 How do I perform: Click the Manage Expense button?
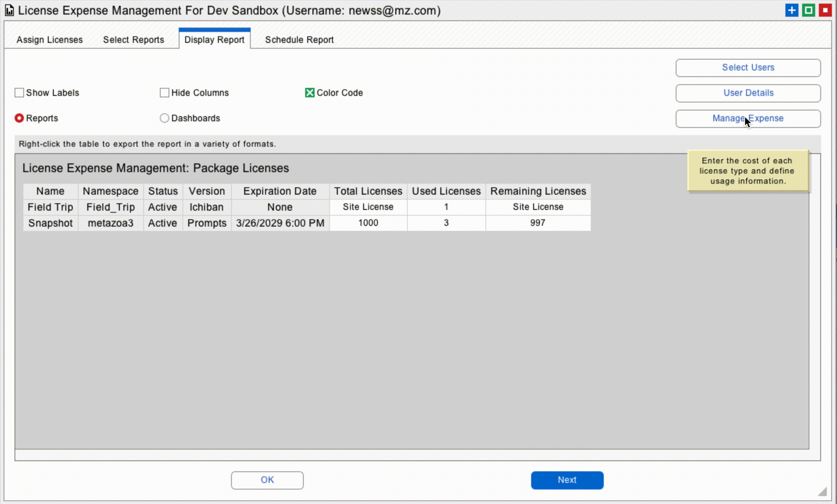click(748, 118)
